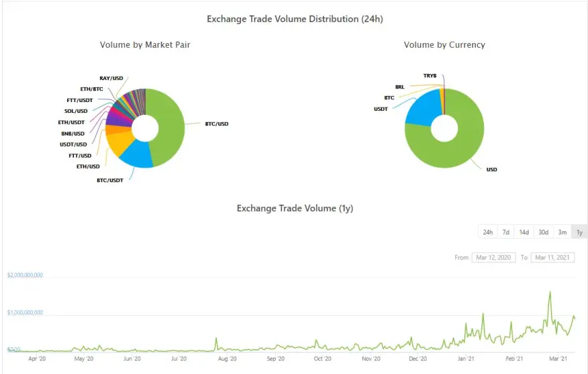Click the blue BTC/USDT pie slice

pos(138,155)
